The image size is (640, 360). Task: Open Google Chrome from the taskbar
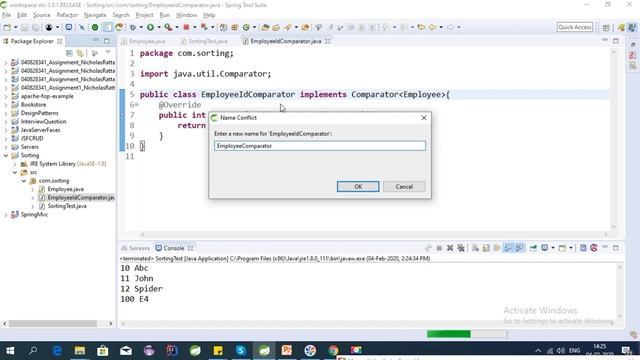(333, 350)
